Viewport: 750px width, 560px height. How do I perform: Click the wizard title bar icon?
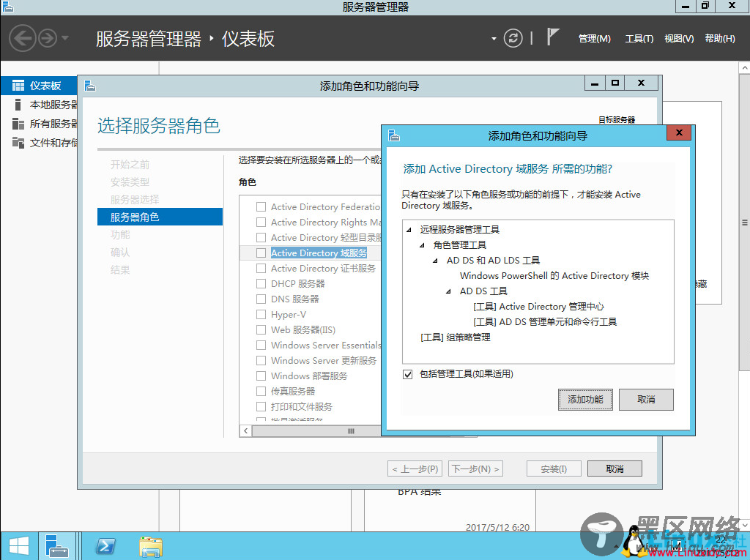90,86
